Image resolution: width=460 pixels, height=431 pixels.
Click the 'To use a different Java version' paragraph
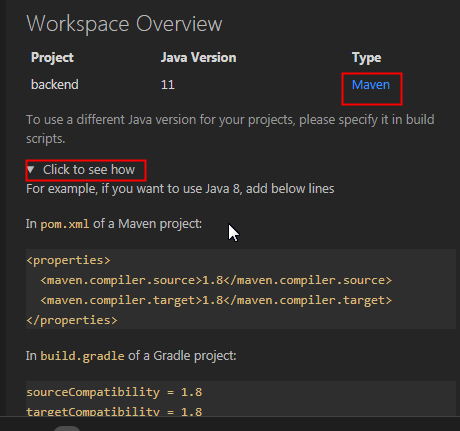click(230, 129)
